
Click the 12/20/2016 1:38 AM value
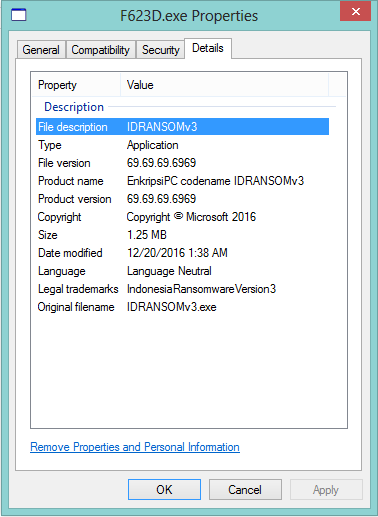click(x=177, y=253)
